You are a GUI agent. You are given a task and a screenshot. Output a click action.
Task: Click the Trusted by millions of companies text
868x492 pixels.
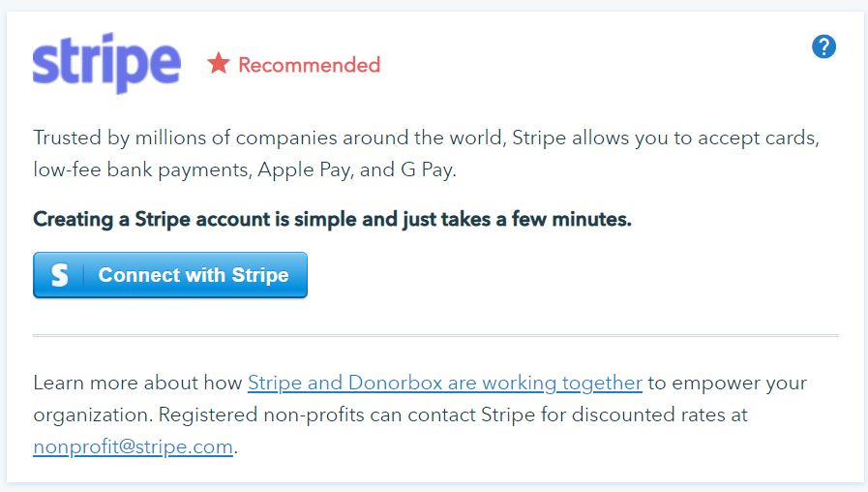click(270, 138)
